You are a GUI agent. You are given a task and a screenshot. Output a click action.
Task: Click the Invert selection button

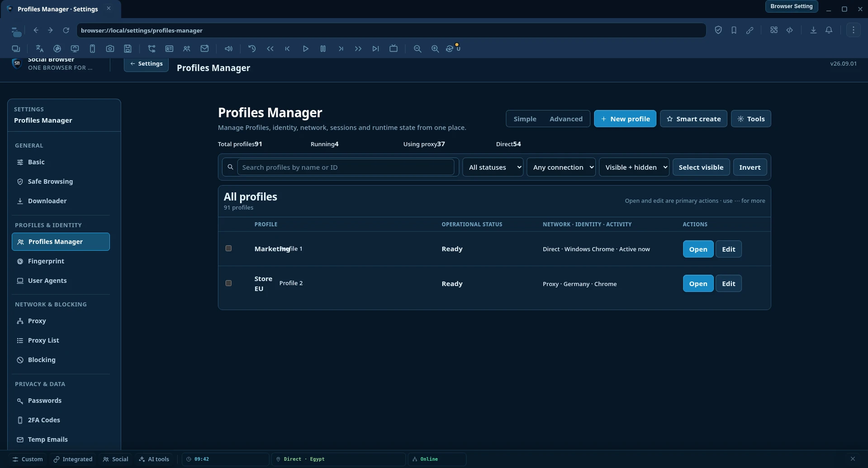749,167
